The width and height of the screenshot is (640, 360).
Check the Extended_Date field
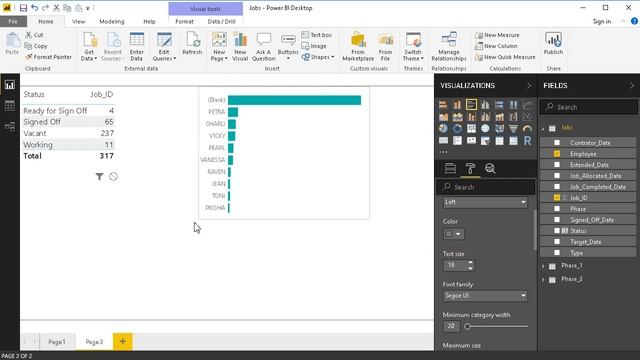pos(557,164)
